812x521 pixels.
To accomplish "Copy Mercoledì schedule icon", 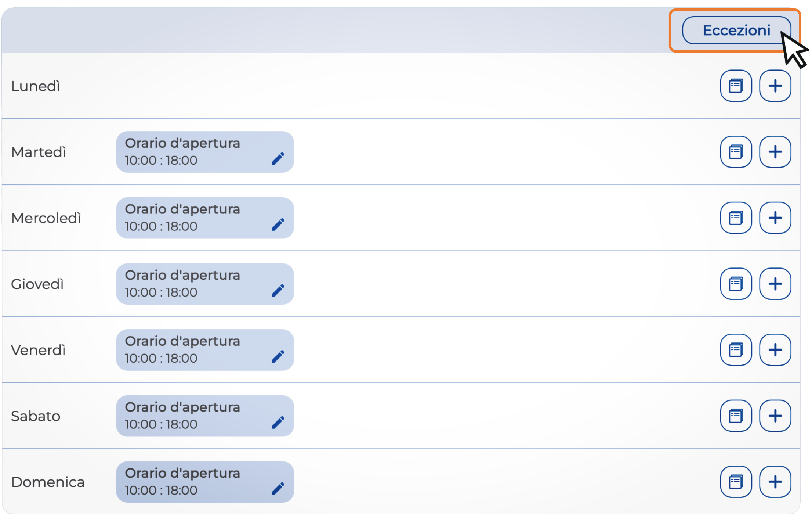I will [736, 218].
